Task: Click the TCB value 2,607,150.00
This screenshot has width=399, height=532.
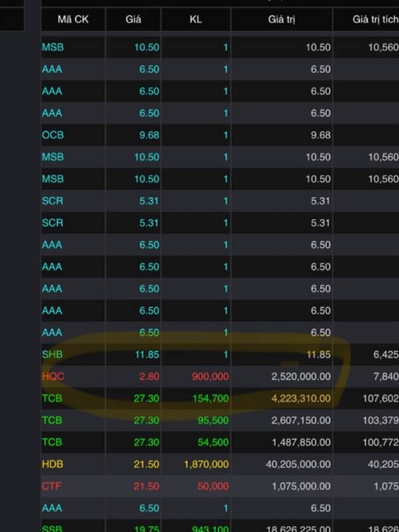Action: 301,420
